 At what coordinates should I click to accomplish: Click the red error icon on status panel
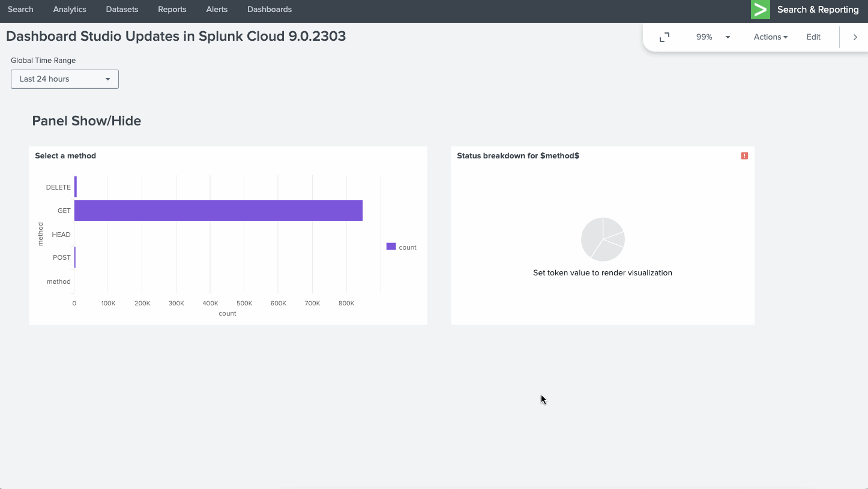coord(744,156)
